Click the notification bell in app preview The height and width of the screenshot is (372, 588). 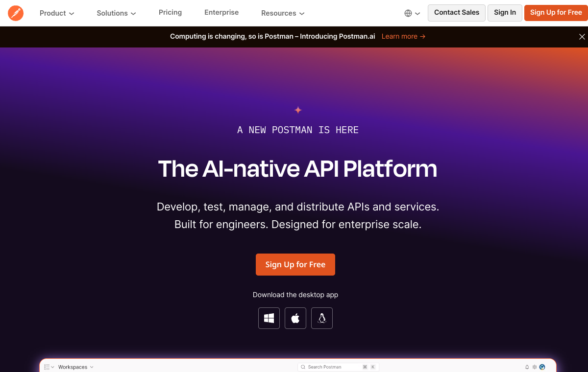pyautogui.click(x=527, y=367)
